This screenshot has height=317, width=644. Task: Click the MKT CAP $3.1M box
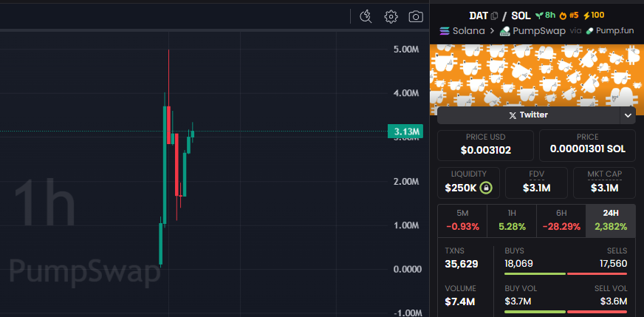[x=604, y=183]
